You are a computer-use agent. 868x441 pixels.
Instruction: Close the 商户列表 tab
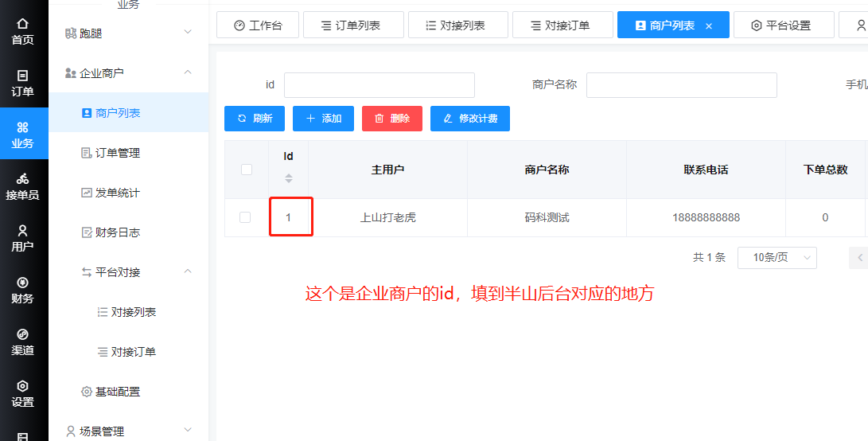tap(709, 26)
